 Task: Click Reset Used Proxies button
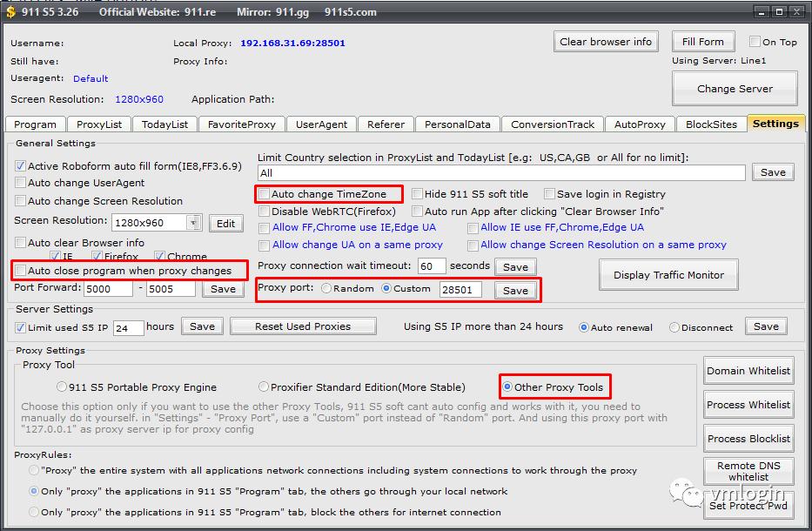tap(303, 326)
